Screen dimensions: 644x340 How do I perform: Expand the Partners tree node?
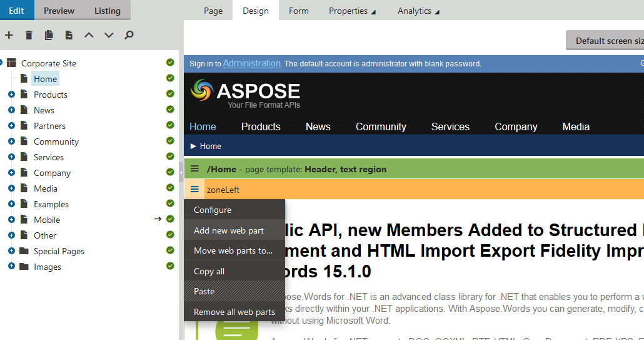[11, 125]
